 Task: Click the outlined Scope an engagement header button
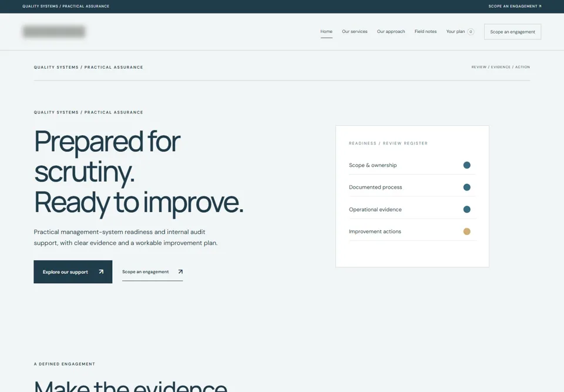click(512, 32)
